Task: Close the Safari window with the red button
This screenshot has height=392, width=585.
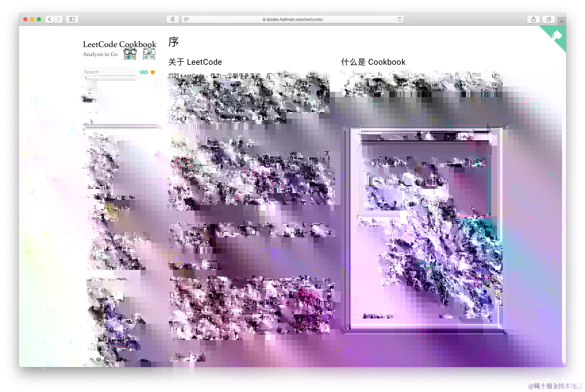Action: tap(25, 19)
